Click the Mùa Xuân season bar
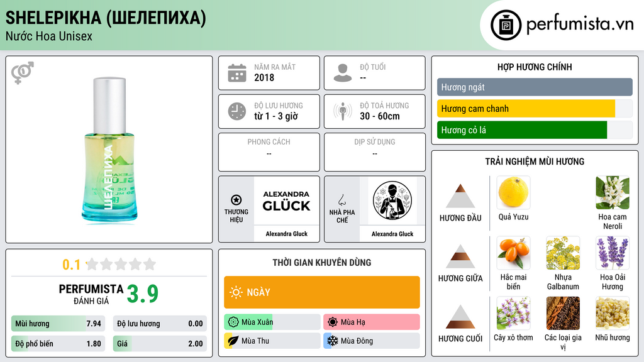The image size is (644, 362). 272,322
